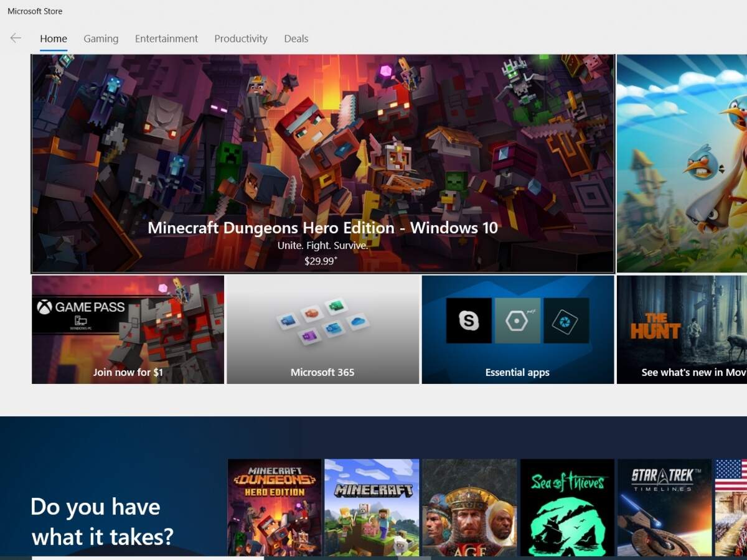Open the Productivity tab

tap(241, 39)
